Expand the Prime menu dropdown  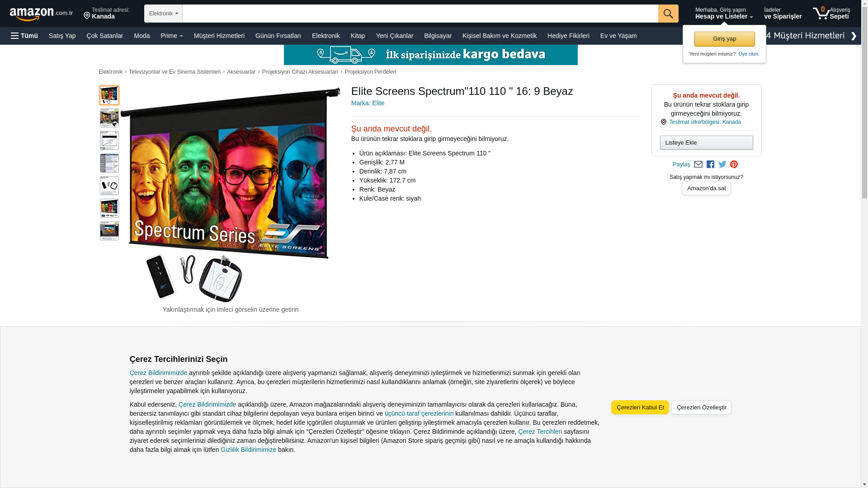pyautogui.click(x=172, y=36)
